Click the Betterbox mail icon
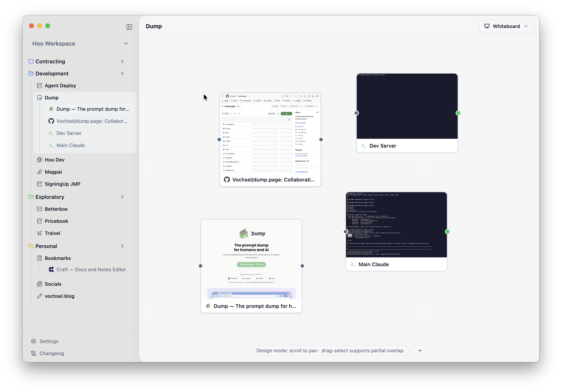This screenshot has height=392, width=562. click(x=39, y=209)
